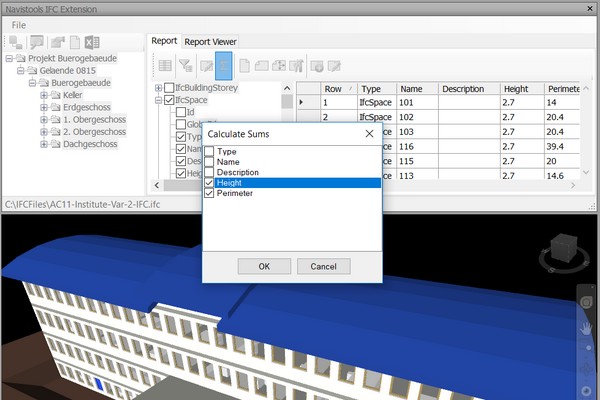The width and height of the screenshot is (600, 400).
Task: Click the Height column header in table
Action: pos(515,89)
